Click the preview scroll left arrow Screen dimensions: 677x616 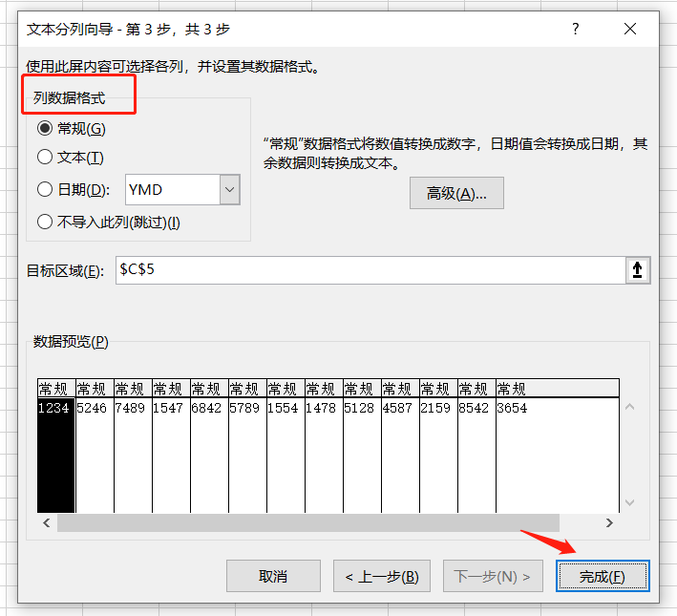[x=47, y=522]
